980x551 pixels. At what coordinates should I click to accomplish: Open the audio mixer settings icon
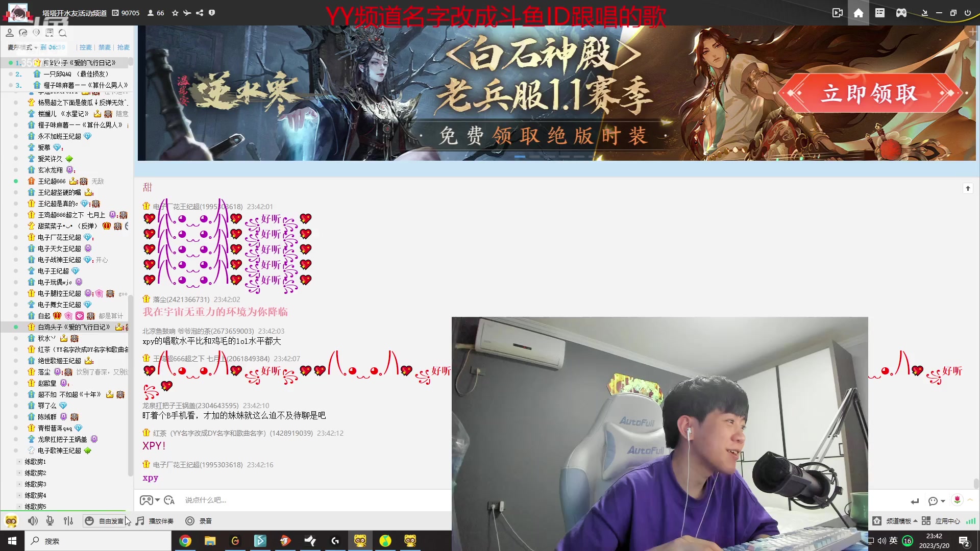(x=68, y=521)
